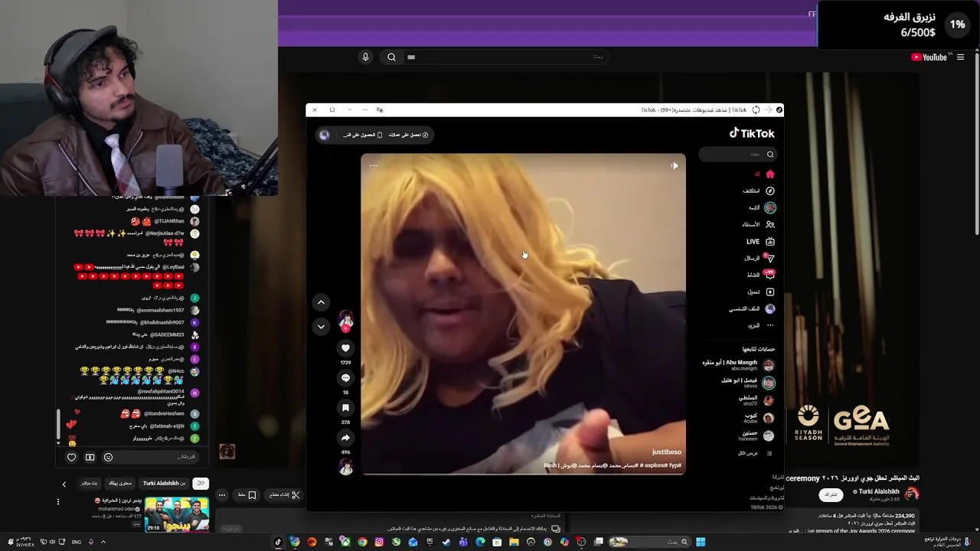The width and height of the screenshot is (980, 551).
Task: Open the YouTube hamburger guide menu
Action: (960, 57)
